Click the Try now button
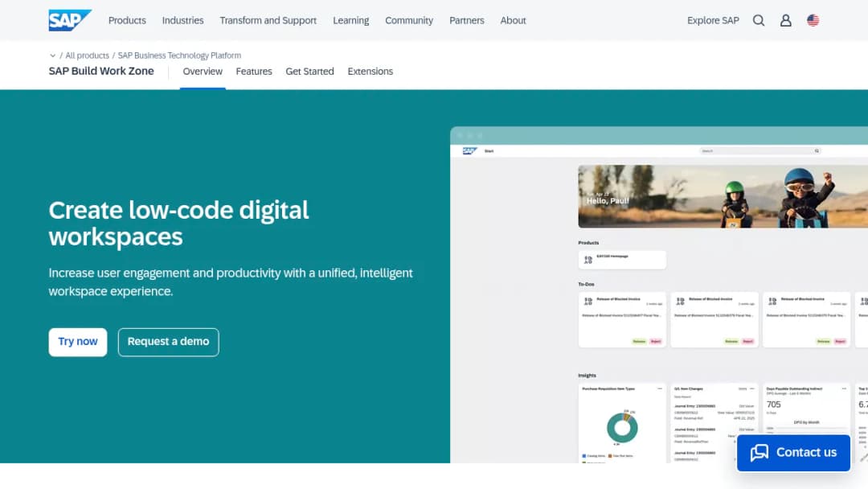 pos(78,343)
